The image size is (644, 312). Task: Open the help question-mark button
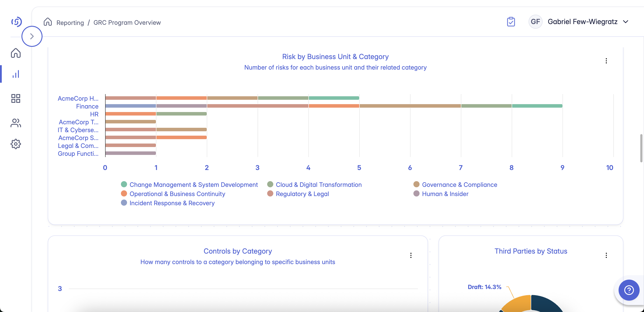[629, 290]
